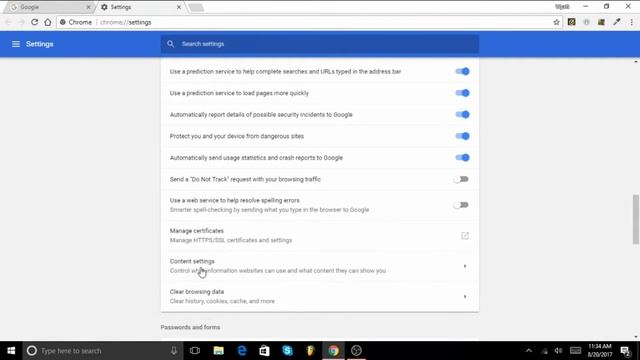Click the scrollbar down arrow
640x360 pixels.
point(636,337)
